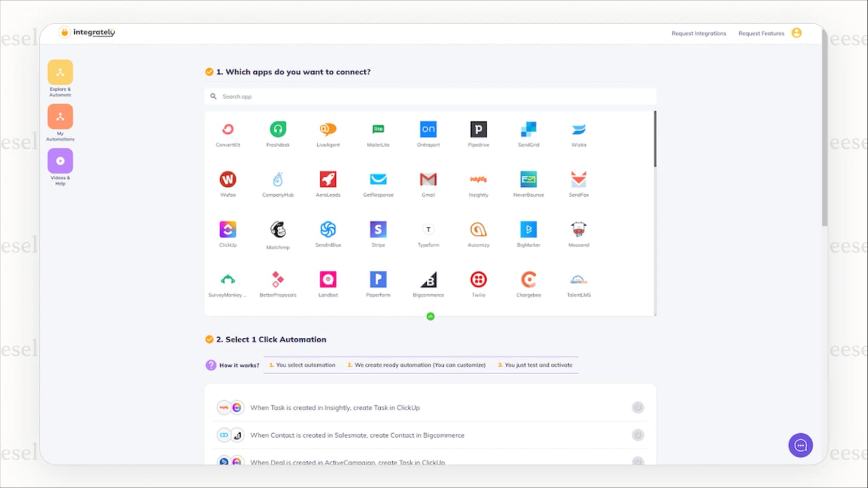Image resolution: width=868 pixels, height=488 pixels.
Task: Select the Mailchimp app icon
Action: tap(278, 229)
